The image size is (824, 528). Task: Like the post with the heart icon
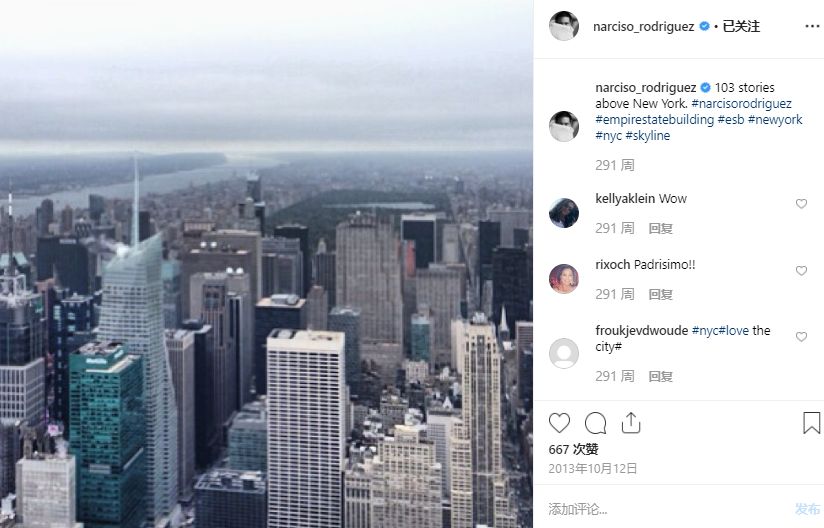[559, 423]
